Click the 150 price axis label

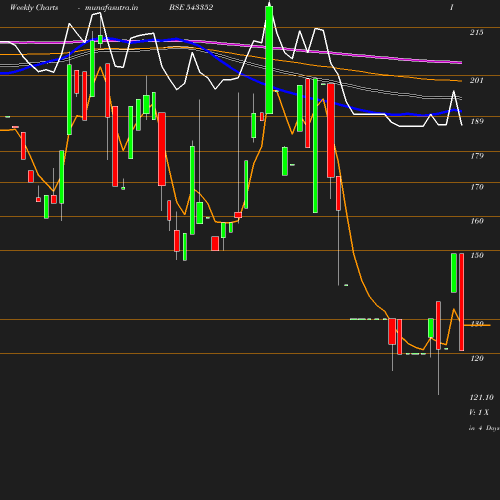(477, 255)
